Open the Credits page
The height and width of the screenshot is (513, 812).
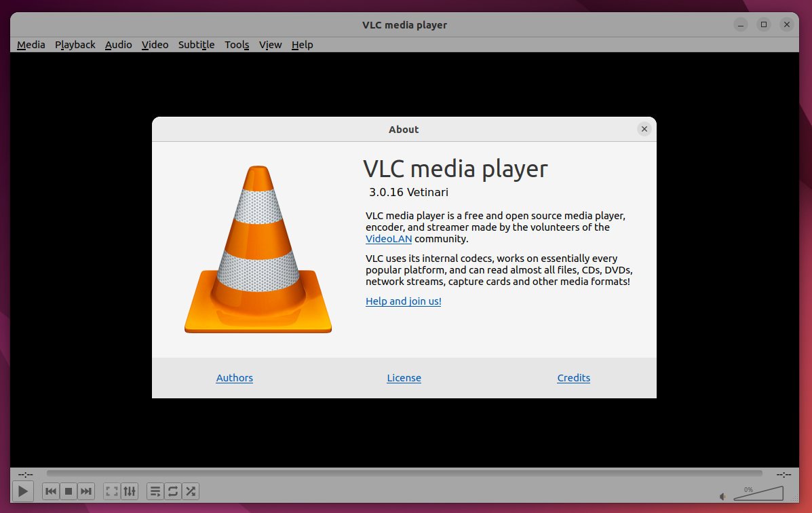click(573, 378)
